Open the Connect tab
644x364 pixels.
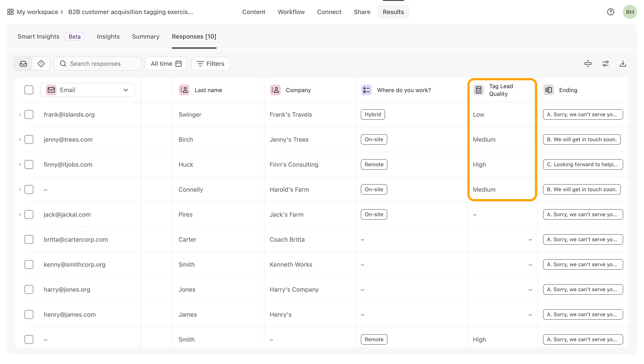pos(329,12)
